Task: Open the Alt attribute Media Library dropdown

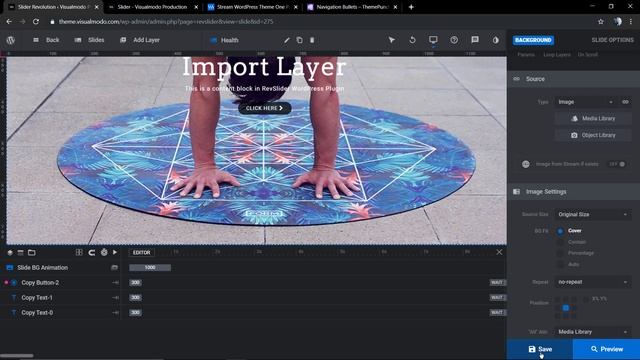Action: click(593, 332)
